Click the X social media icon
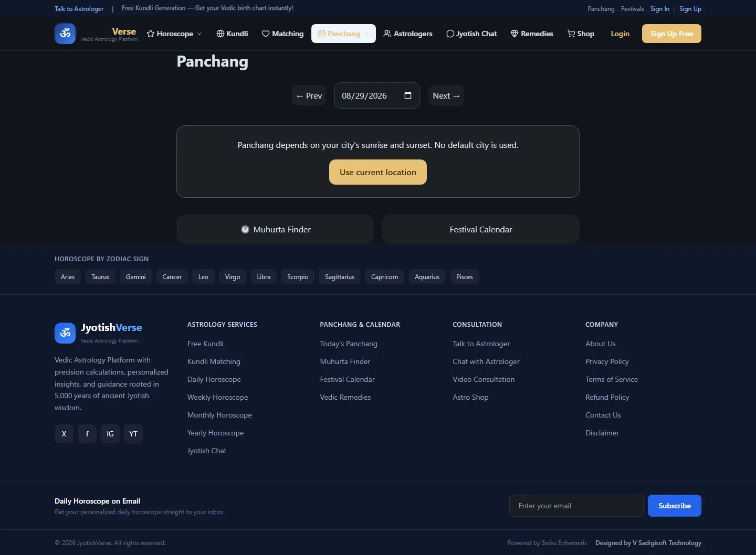756x555 pixels. (x=64, y=434)
